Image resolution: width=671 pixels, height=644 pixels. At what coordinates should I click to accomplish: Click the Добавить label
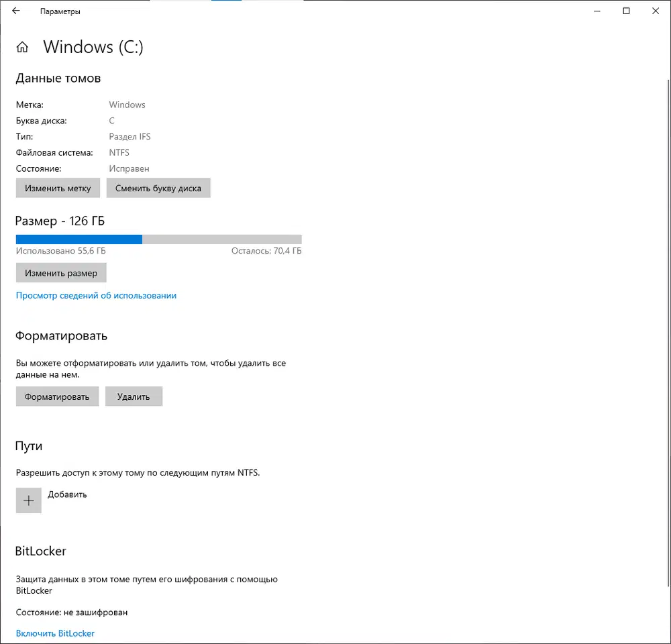tap(67, 494)
